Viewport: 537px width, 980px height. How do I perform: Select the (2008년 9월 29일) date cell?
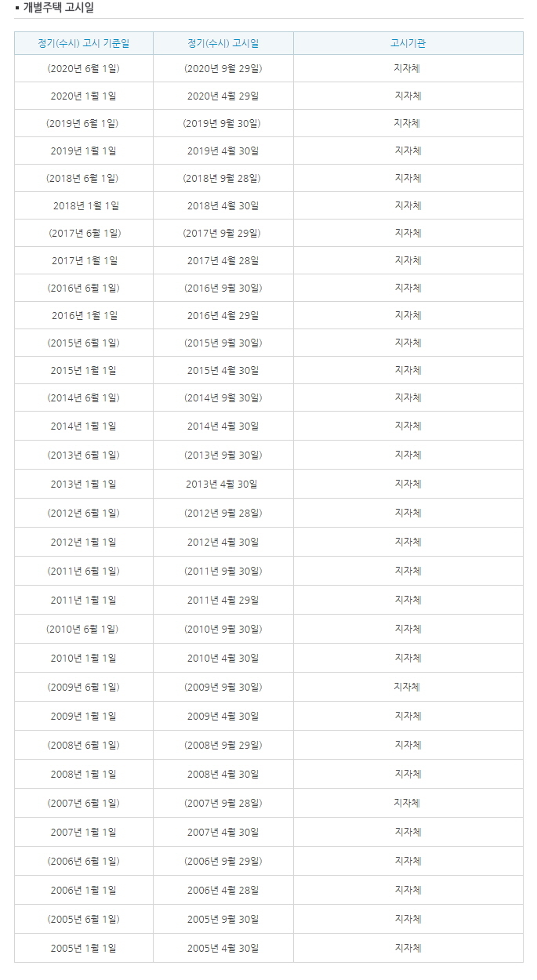click(x=223, y=745)
